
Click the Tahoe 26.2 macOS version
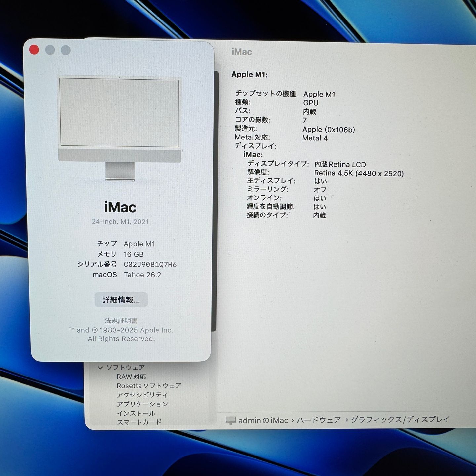(x=142, y=275)
